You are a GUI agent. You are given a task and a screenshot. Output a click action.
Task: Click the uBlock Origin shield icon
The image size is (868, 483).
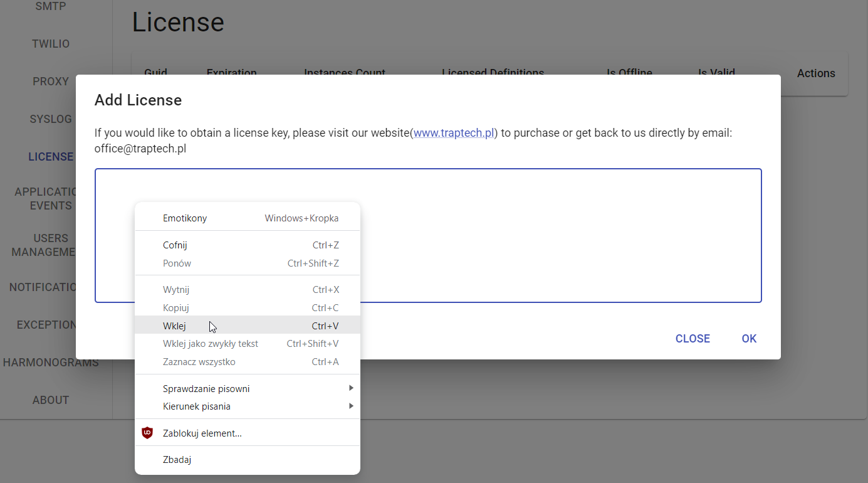coord(147,433)
